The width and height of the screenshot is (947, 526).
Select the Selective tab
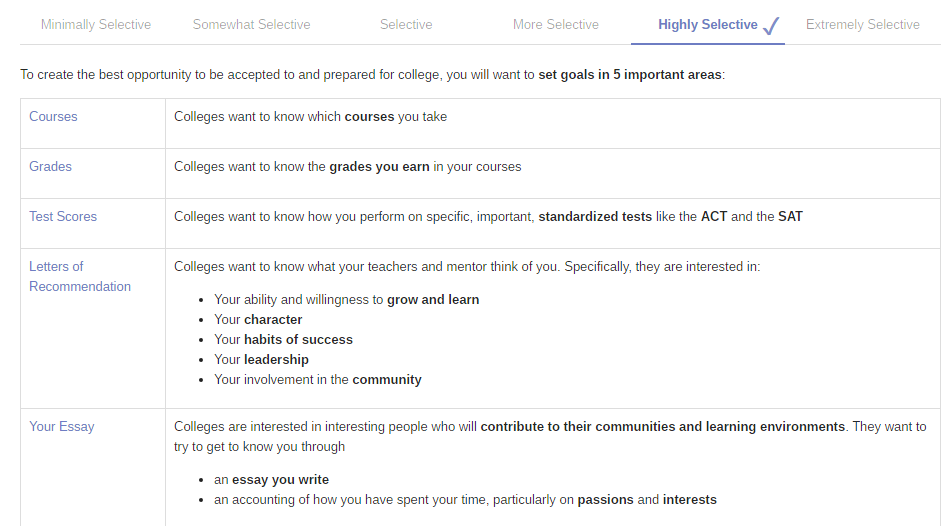pos(406,25)
